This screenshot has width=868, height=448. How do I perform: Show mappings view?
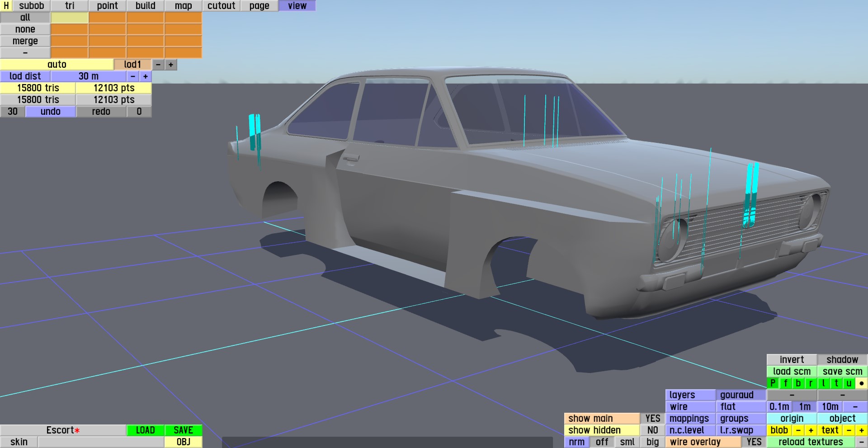(x=691, y=419)
